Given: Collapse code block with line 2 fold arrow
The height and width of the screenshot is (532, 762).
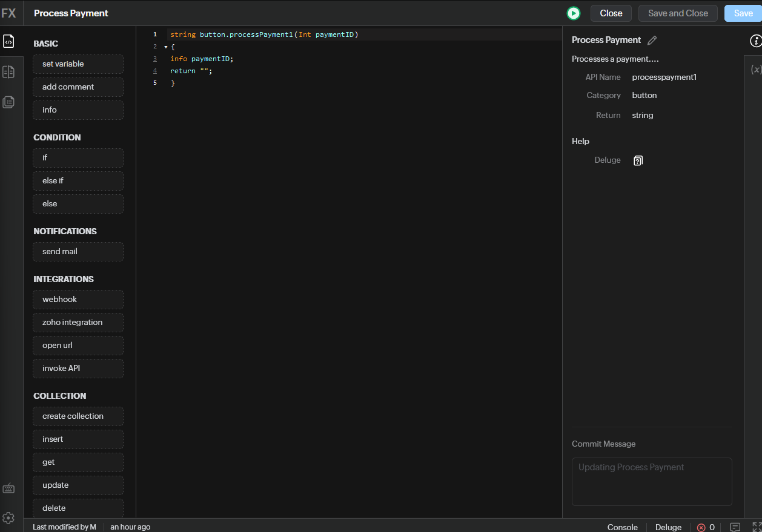Looking at the screenshot, I should point(165,47).
